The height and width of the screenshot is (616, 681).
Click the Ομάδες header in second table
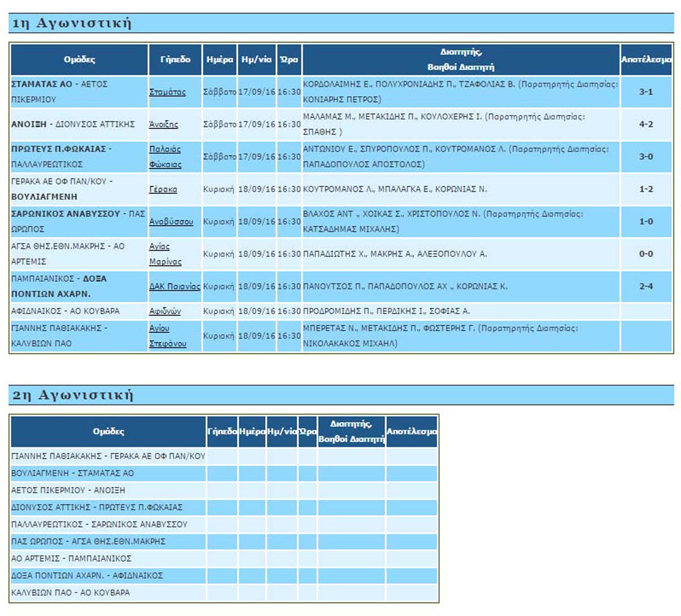coord(108,432)
